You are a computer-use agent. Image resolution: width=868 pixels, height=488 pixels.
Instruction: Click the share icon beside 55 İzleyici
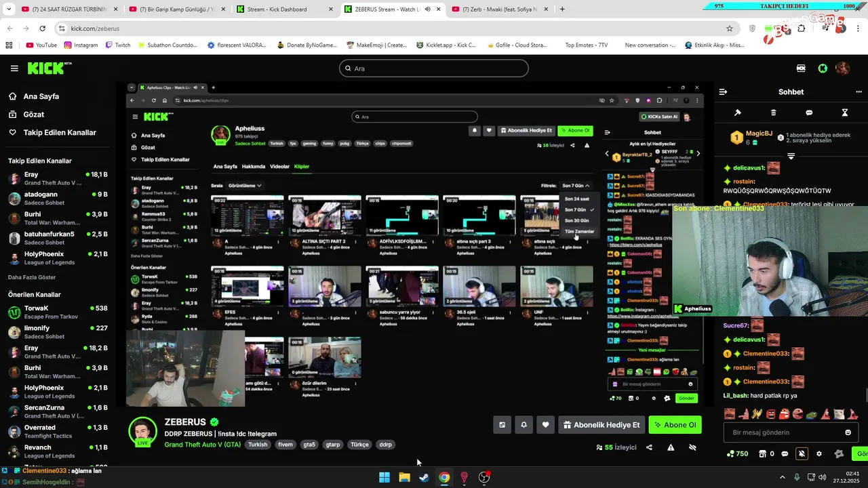[649, 447]
